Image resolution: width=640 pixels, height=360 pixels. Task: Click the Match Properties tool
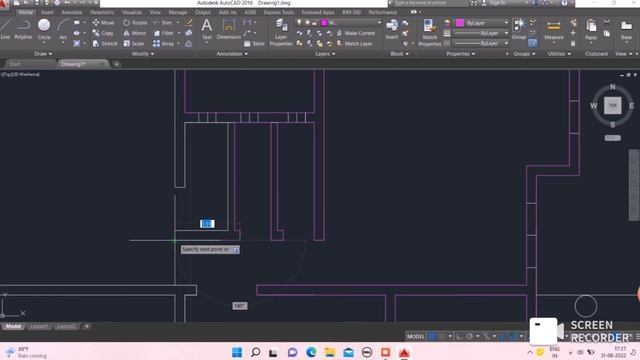coord(429,32)
